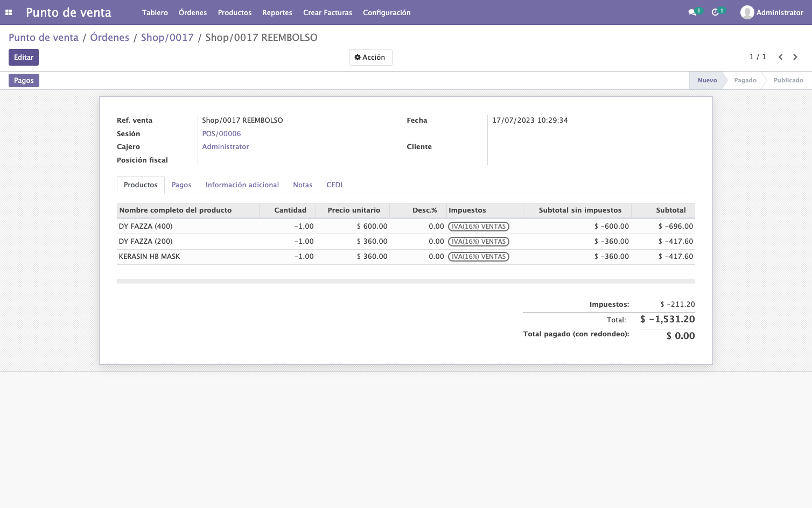Sort by Precio unitario column header
Viewport: 812px width, 508px height.
354,210
